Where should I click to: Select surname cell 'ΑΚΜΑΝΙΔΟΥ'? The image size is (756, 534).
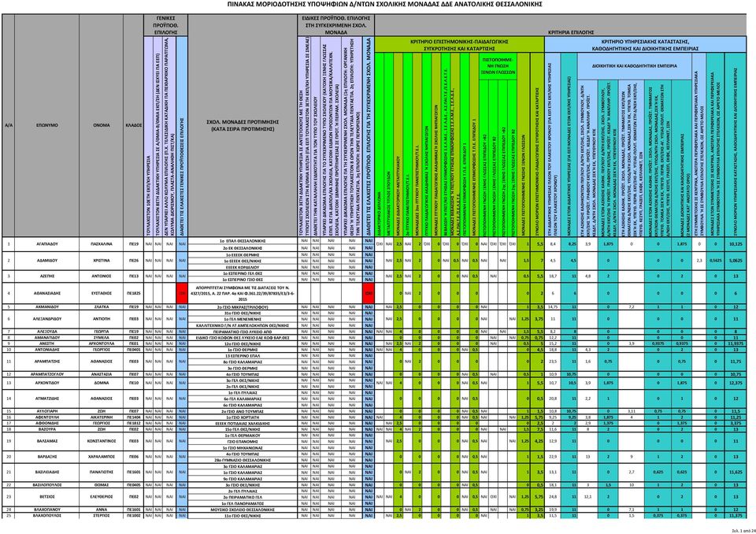click(x=46, y=307)
